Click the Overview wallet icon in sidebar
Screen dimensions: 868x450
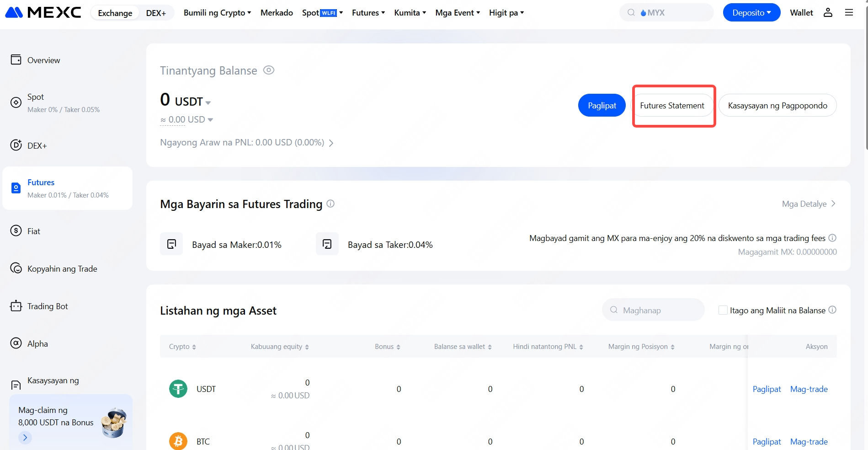tap(16, 60)
